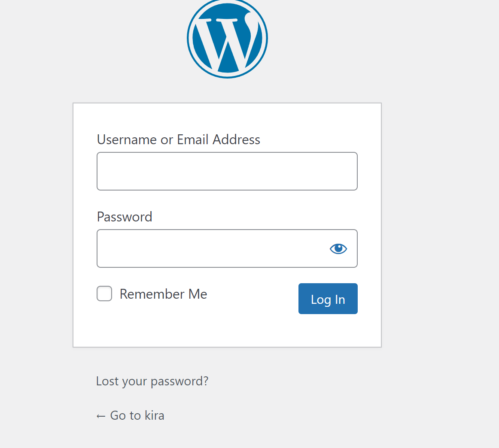Start password recovery via Lost your password?
This screenshot has width=499, height=448.
pos(152,381)
